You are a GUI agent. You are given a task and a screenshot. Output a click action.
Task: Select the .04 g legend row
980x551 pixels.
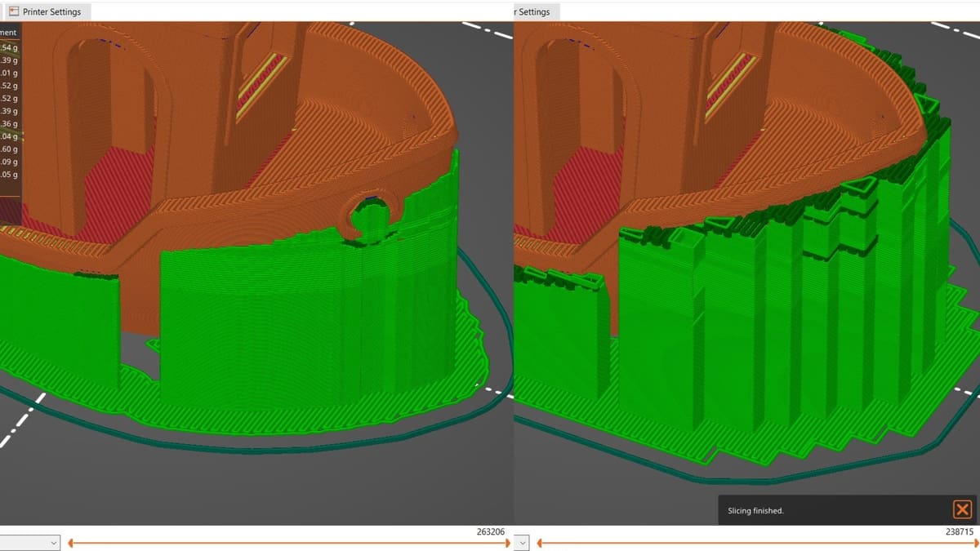pos(10,136)
